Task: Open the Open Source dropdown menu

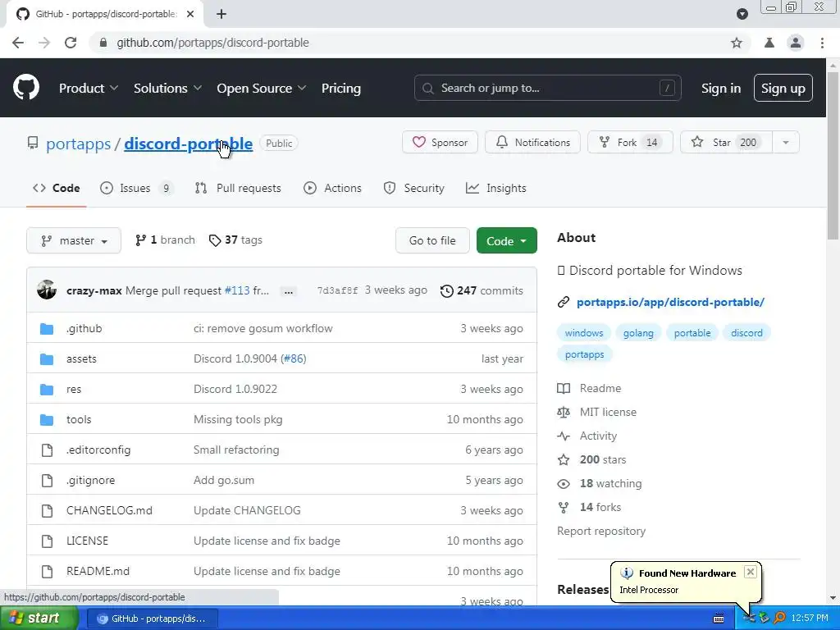Action: tap(262, 88)
